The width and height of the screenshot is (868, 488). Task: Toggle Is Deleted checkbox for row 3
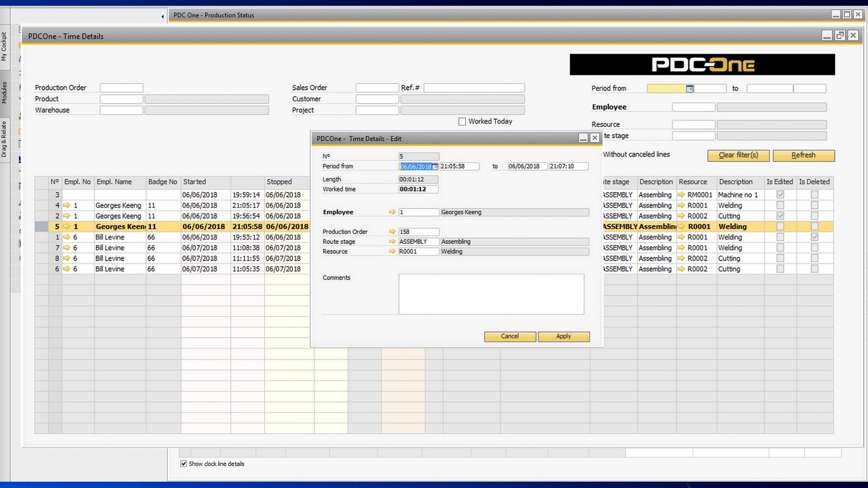pyautogui.click(x=814, y=195)
